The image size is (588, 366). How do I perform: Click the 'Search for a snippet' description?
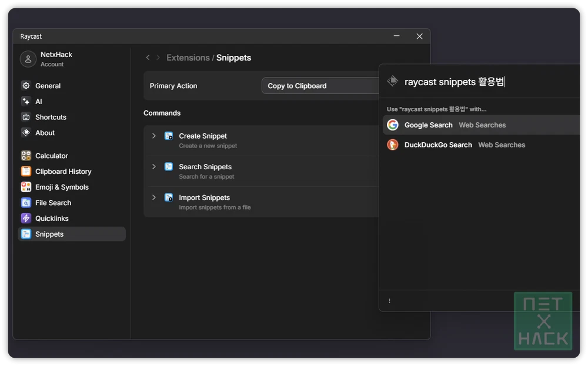tap(206, 176)
